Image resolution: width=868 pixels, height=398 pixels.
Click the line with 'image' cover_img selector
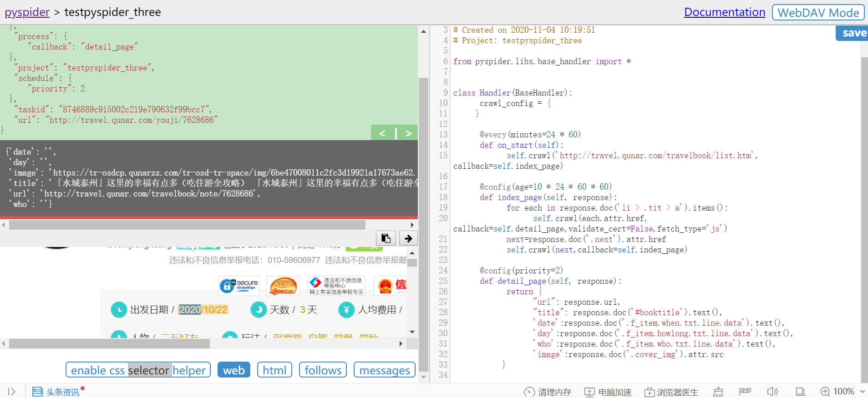point(628,354)
